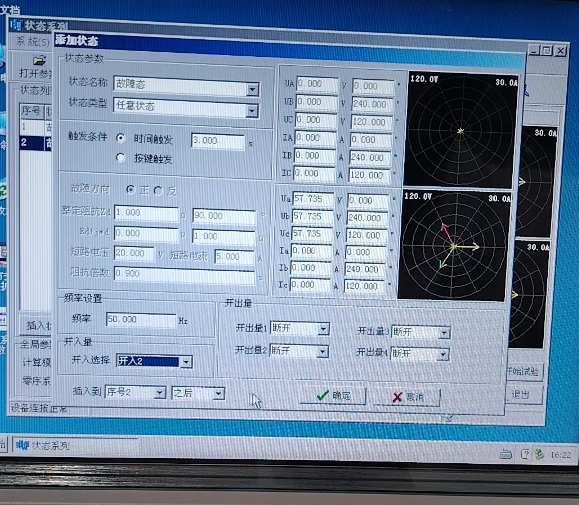
Task: Click the upper UC phase field 120.000
Action: [372, 123]
